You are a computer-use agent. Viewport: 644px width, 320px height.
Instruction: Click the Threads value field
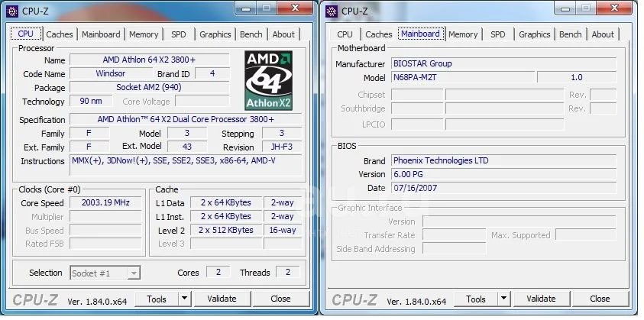288,272
